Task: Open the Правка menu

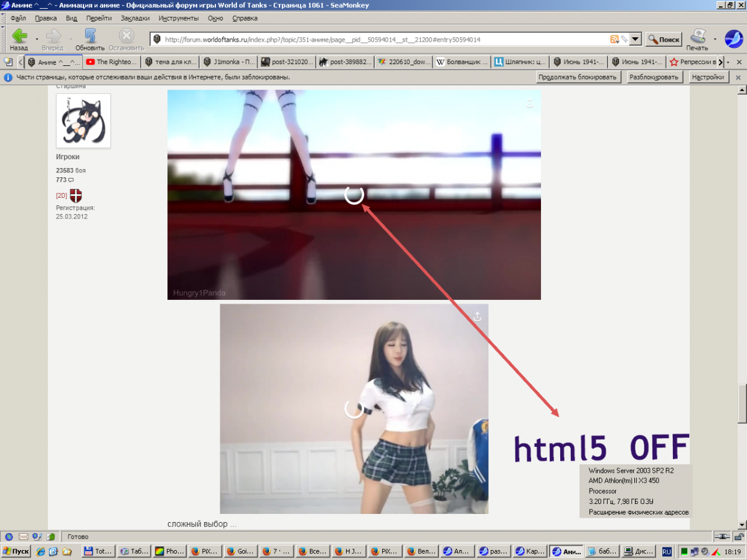Action: point(46,18)
